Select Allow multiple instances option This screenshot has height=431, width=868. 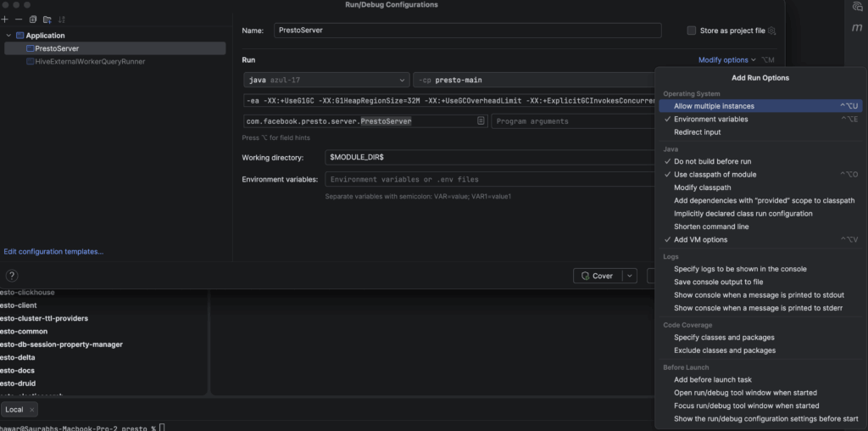[714, 106]
